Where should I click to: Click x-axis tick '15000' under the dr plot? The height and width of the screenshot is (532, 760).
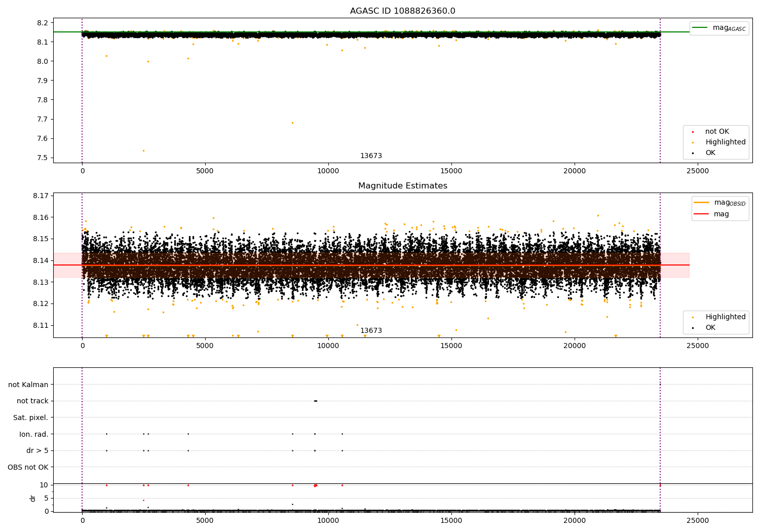click(451, 521)
